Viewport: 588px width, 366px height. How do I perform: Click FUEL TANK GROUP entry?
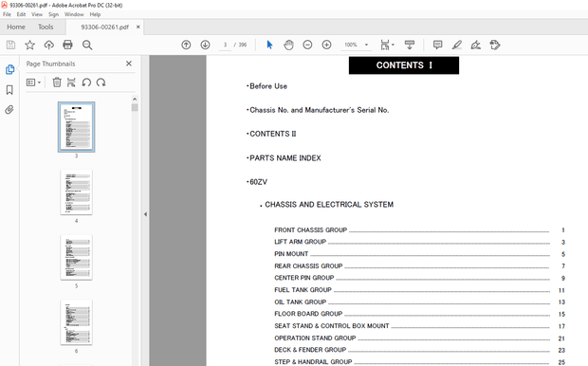(x=303, y=290)
